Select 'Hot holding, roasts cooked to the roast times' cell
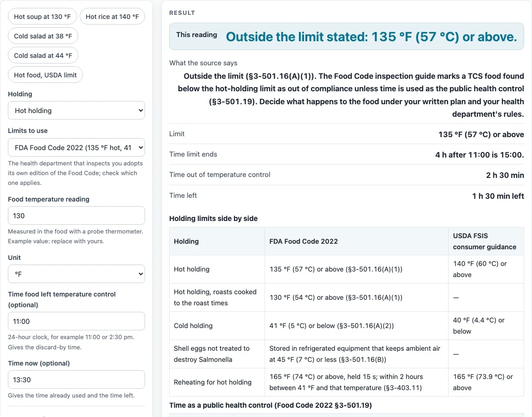This screenshot has width=532, height=417. click(x=217, y=297)
